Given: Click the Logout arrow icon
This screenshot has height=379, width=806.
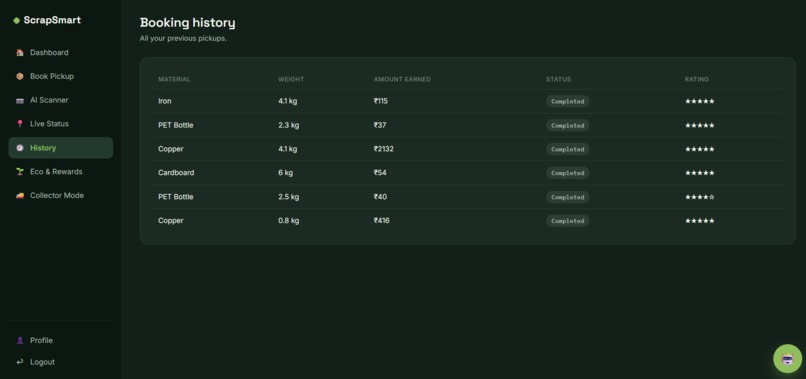Looking at the screenshot, I should coord(20,362).
